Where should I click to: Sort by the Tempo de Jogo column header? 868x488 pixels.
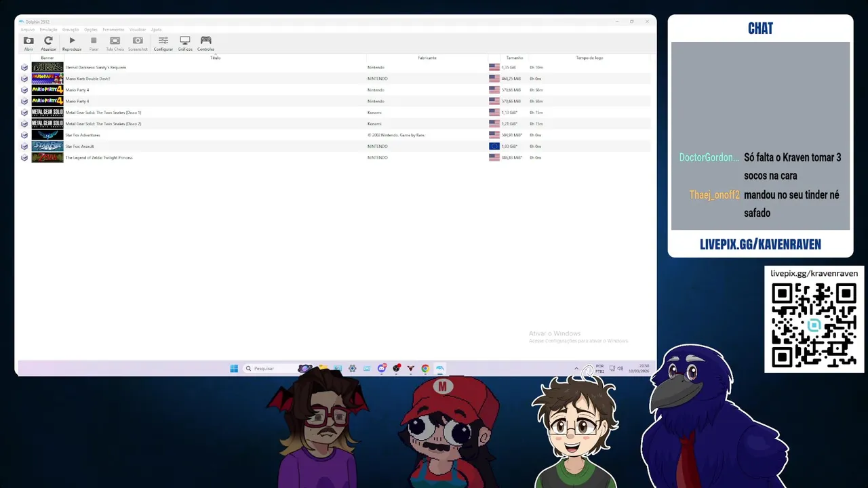(x=589, y=58)
